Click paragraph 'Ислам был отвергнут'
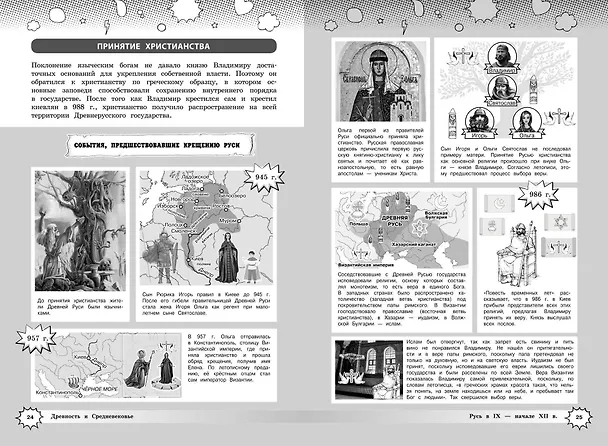 490,370
